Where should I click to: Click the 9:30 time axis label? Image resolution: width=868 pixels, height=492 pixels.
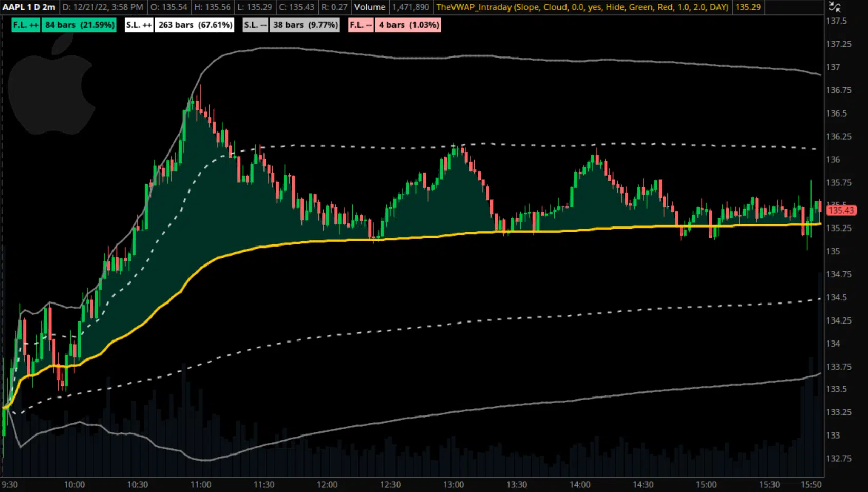[x=10, y=484]
